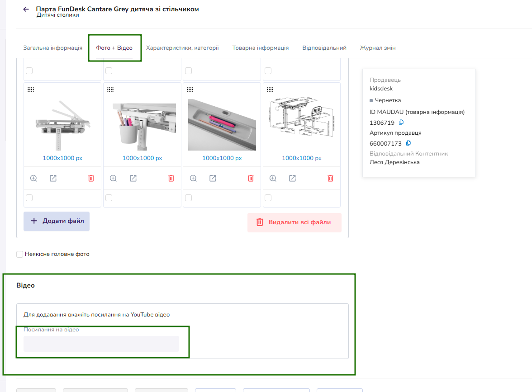Click the dimensions drawing thumbnail

(302, 117)
